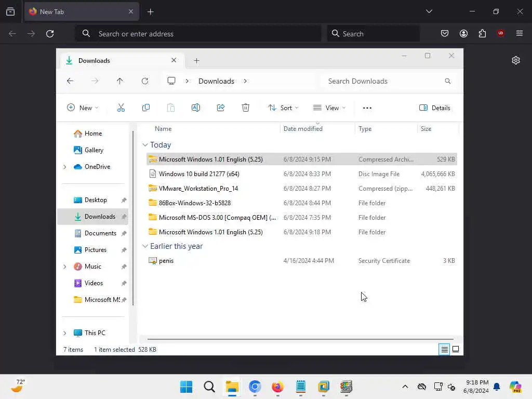532x399 pixels.
Task: Click the horizontal scrollbar in file list
Action: click(300, 339)
